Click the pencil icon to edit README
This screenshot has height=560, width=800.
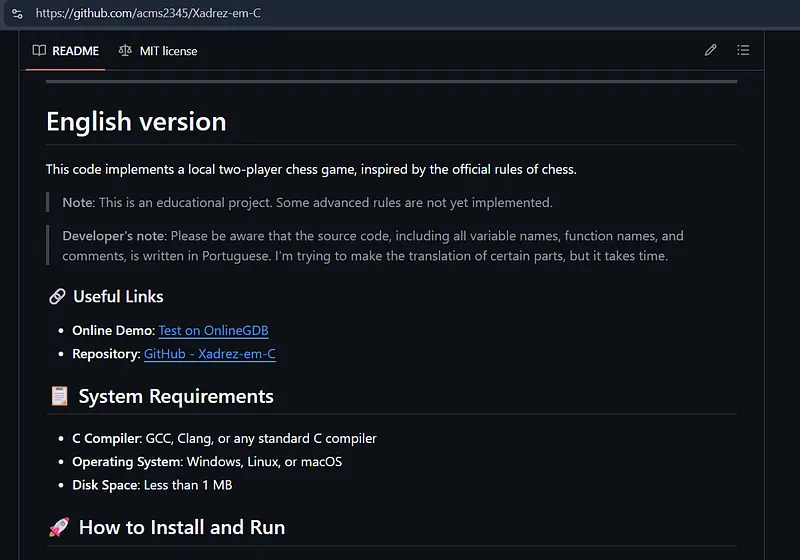coord(711,50)
